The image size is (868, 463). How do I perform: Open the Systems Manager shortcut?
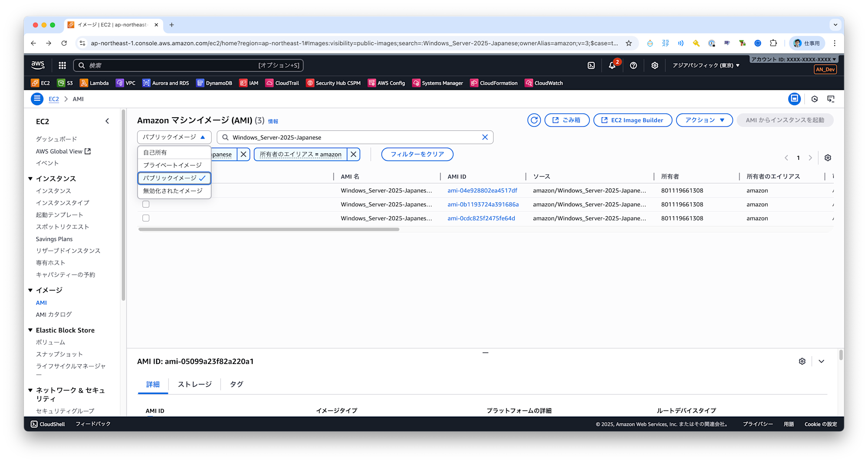pos(437,83)
